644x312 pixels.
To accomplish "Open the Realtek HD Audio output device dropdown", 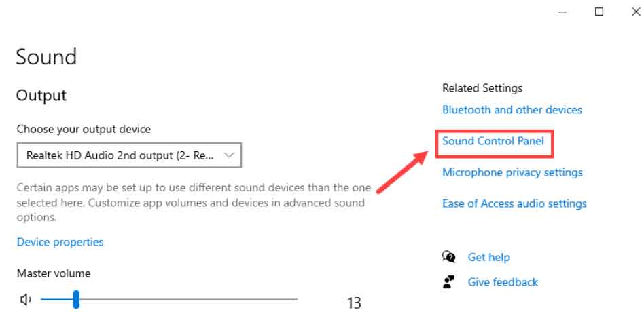I will [129, 155].
